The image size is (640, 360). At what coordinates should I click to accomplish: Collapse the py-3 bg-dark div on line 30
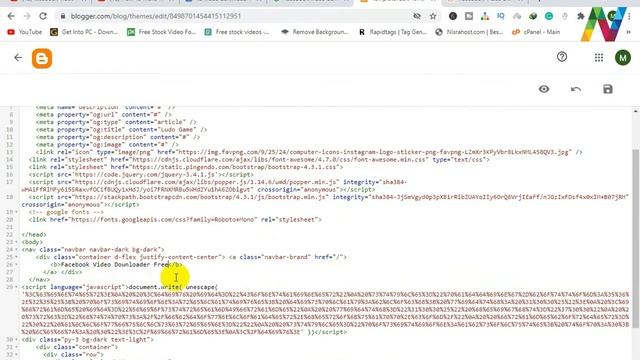point(16,340)
